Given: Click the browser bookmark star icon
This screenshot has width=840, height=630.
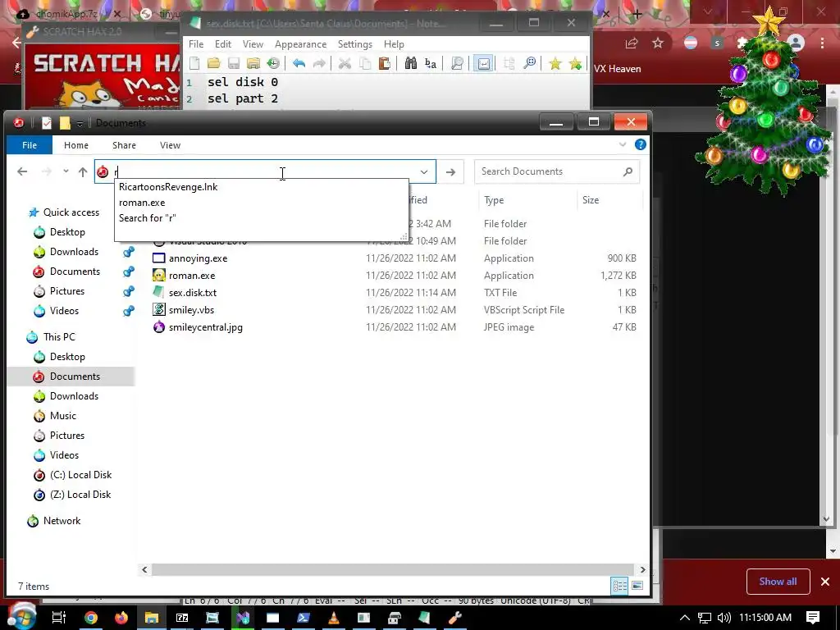Looking at the screenshot, I should pyautogui.click(x=657, y=43).
